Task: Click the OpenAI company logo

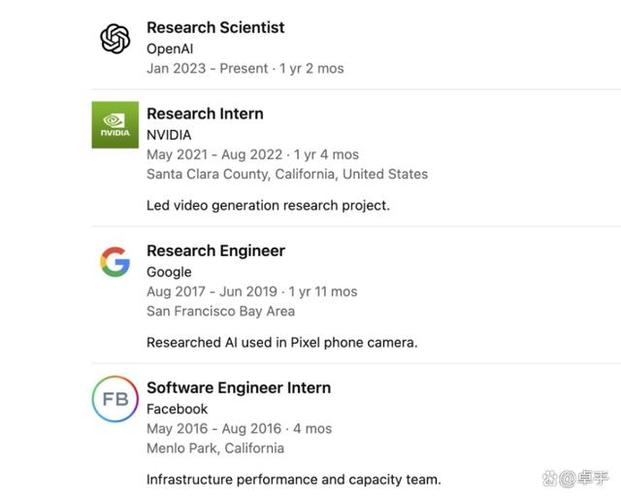Action: (115, 39)
